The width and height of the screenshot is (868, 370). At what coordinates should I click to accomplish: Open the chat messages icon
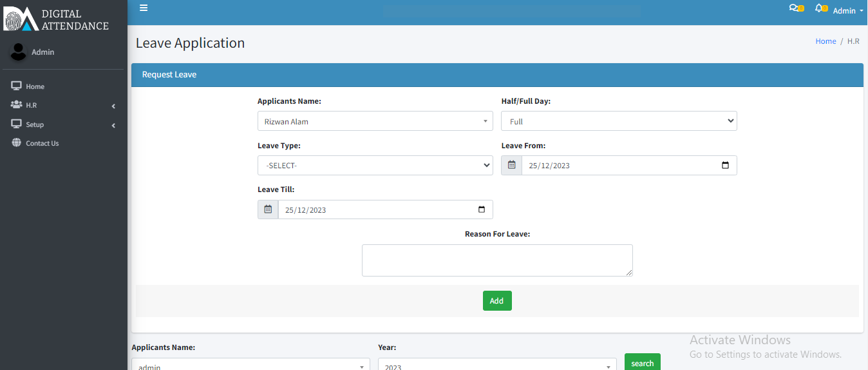[794, 8]
